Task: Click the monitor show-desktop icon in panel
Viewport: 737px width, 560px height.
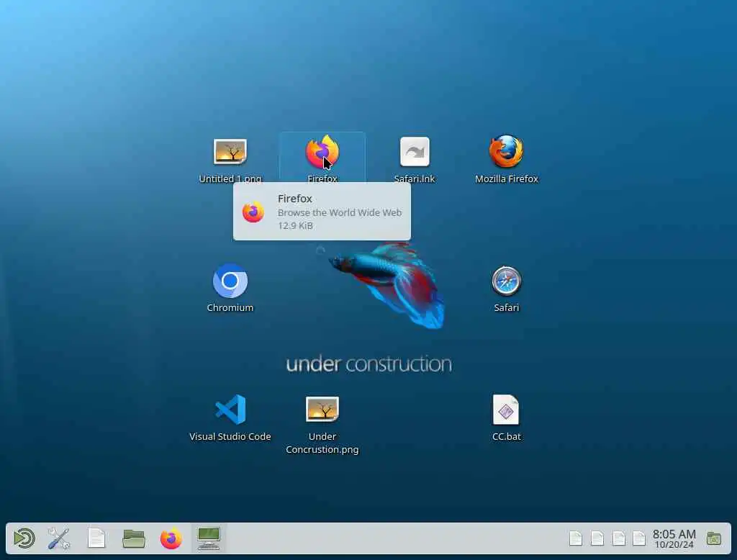Action: 209,538
